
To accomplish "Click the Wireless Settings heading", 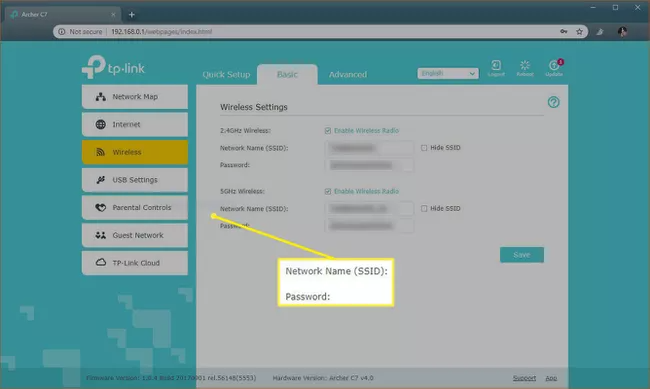I will click(x=254, y=107).
